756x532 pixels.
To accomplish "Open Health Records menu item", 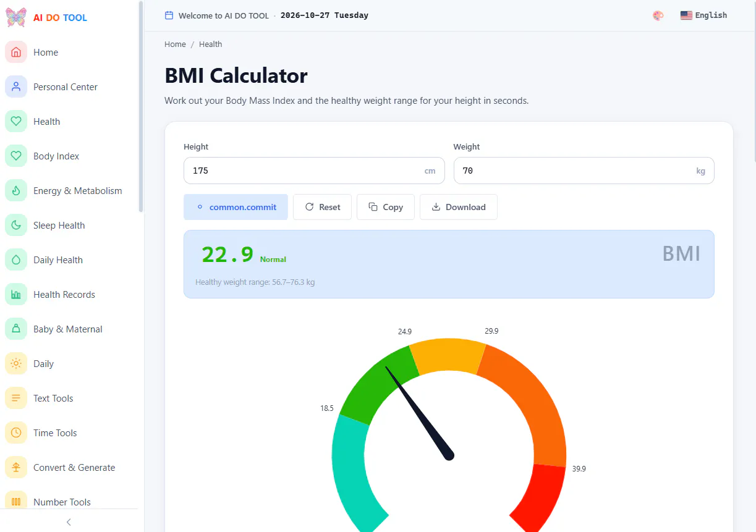I will pyautogui.click(x=69, y=295).
